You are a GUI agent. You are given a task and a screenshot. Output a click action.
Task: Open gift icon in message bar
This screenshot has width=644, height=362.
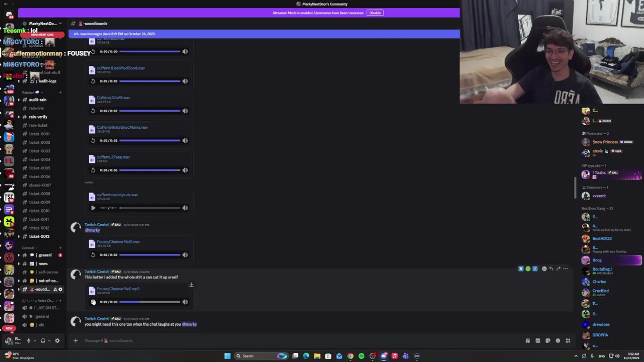point(528,340)
